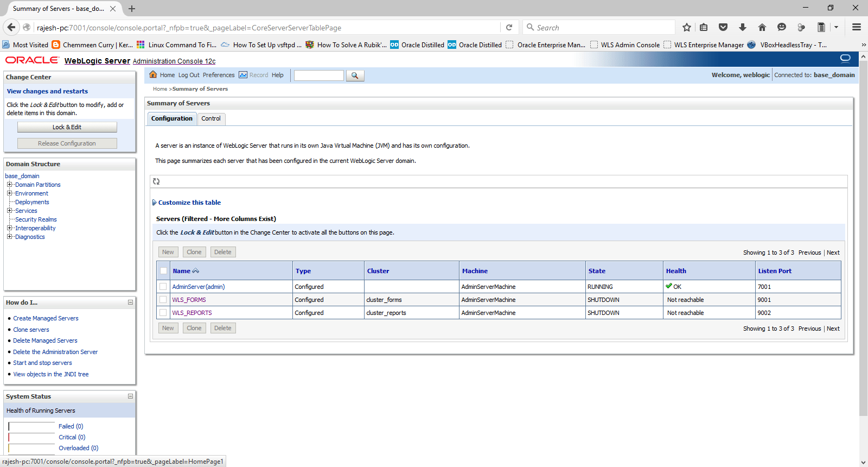Open a new browser tab with plus icon
The width and height of the screenshot is (868, 467).
point(132,9)
